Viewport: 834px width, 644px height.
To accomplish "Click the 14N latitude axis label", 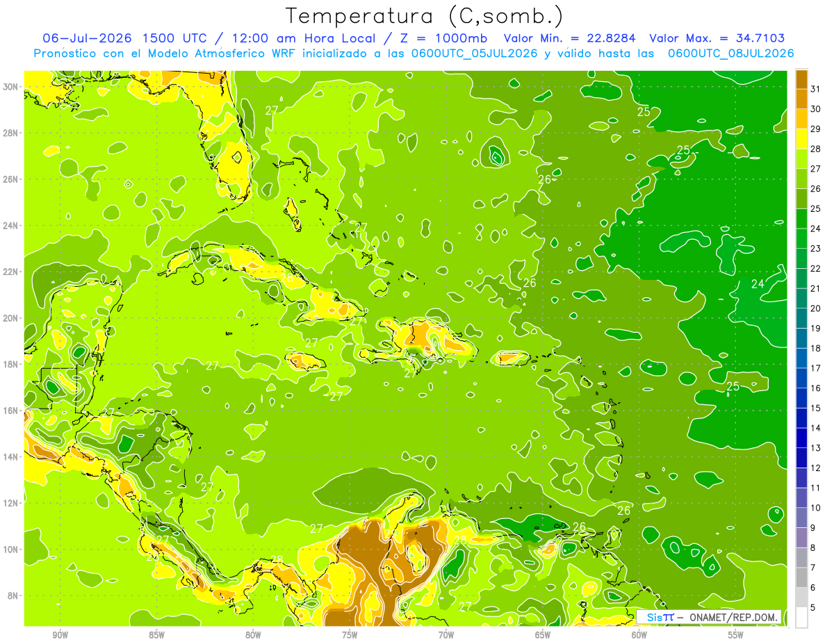I will [11, 457].
